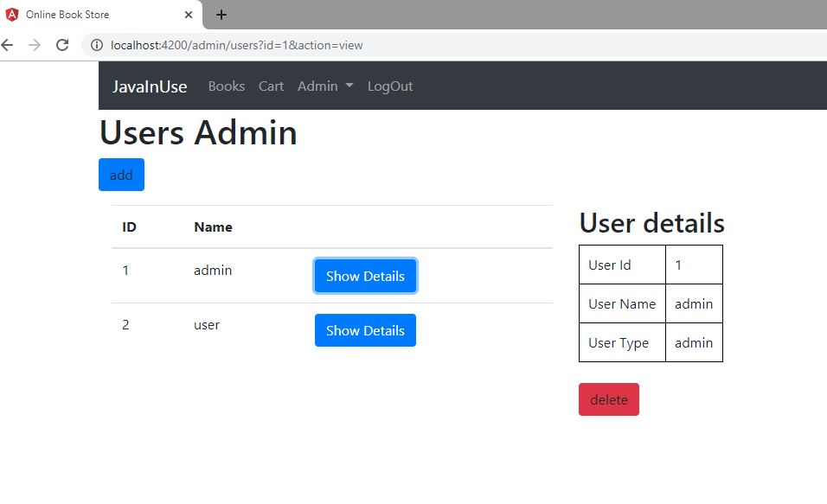Close the Online Book Store tab

pos(189,15)
